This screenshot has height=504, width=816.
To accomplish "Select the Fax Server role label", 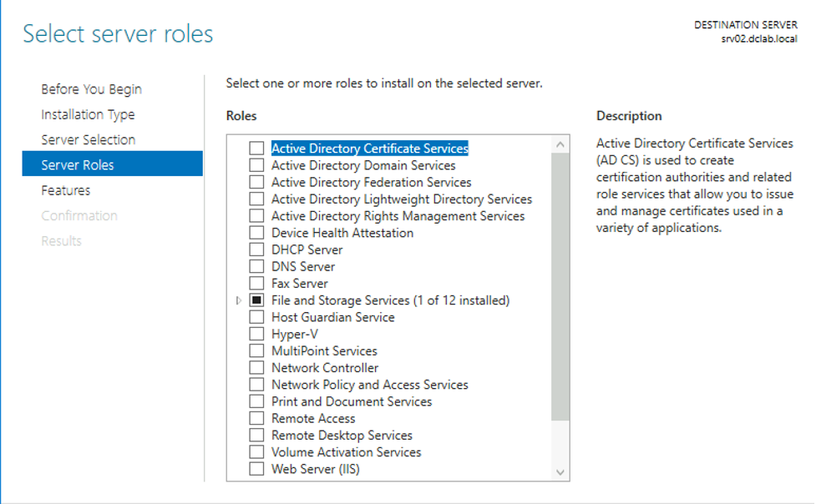I will pos(300,284).
